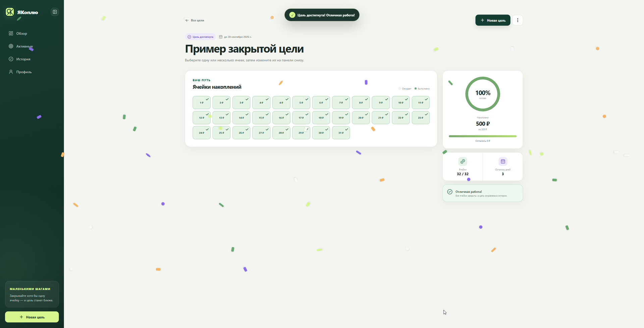Click the Выполнено legend marker

click(416, 88)
